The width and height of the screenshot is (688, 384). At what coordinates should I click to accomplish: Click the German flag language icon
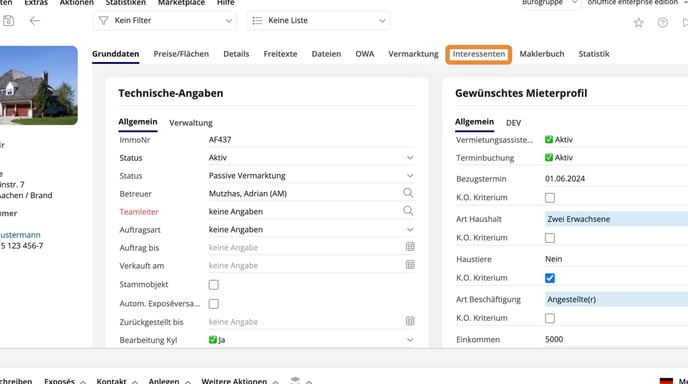click(x=666, y=381)
